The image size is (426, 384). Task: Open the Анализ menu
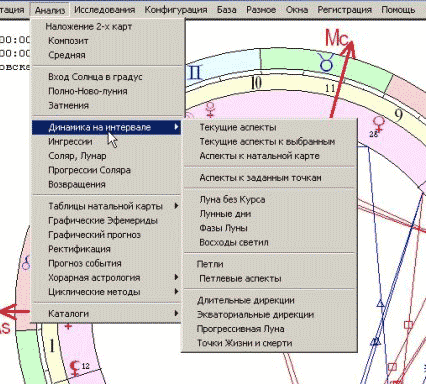(x=50, y=10)
